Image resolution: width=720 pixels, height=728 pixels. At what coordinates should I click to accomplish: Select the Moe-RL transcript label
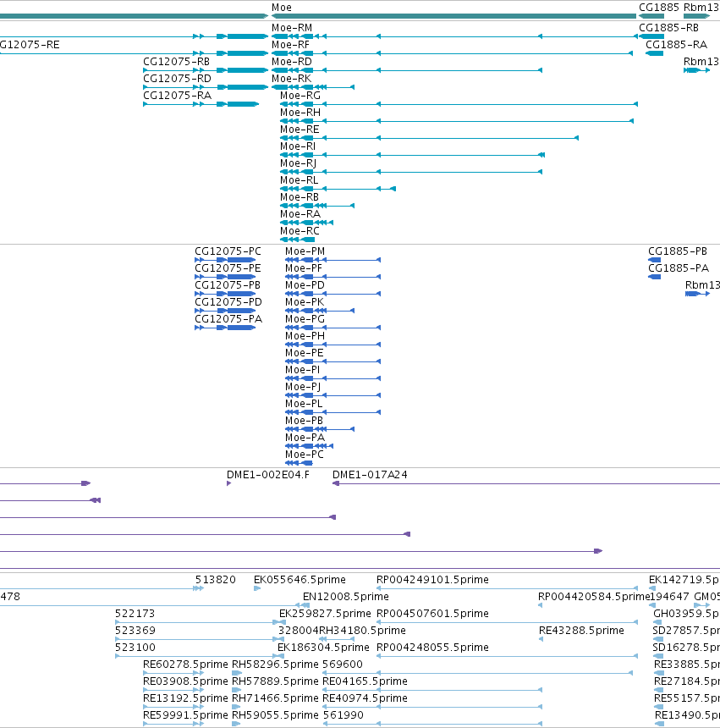pyautogui.click(x=300, y=180)
